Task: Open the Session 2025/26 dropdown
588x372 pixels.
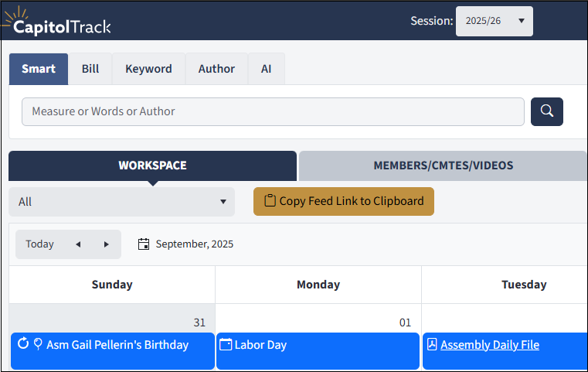Action: tap(494, 22)
